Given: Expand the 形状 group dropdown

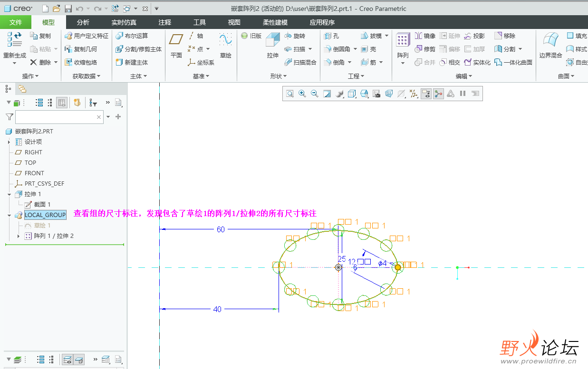Looking at the screenshot, I should pyautogui.click(x=279, y=76).
